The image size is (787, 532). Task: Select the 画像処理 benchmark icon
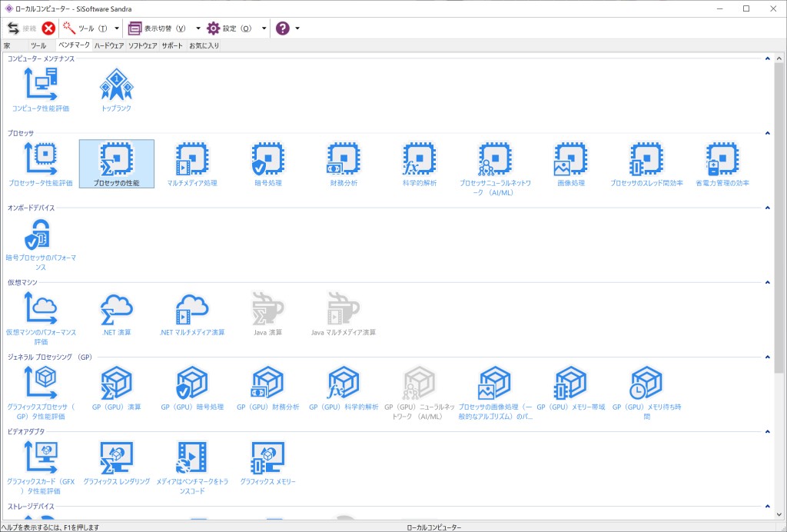pos(570,159)
